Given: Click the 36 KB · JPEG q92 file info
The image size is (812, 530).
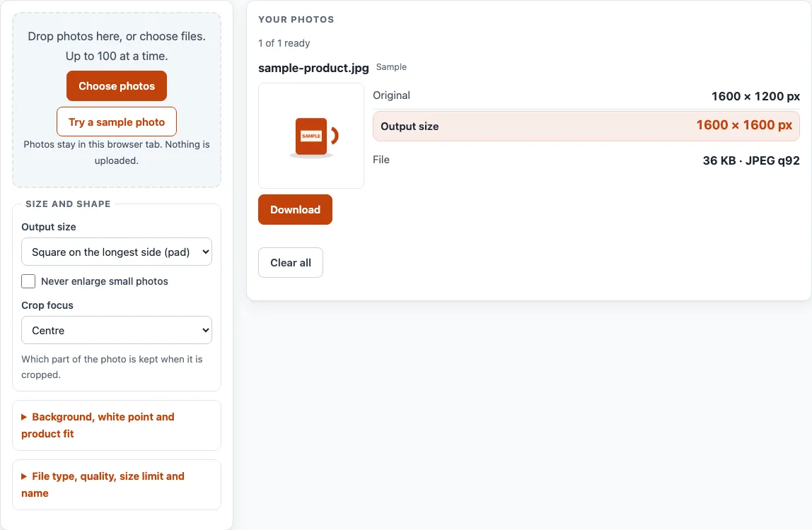Looking at the screenshot, I should [751, 160].
